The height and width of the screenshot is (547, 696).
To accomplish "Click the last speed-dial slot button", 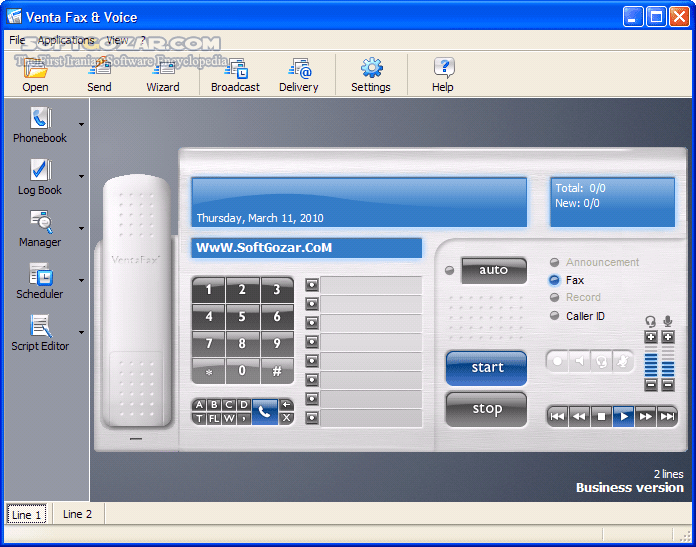I will coord(312,418).
